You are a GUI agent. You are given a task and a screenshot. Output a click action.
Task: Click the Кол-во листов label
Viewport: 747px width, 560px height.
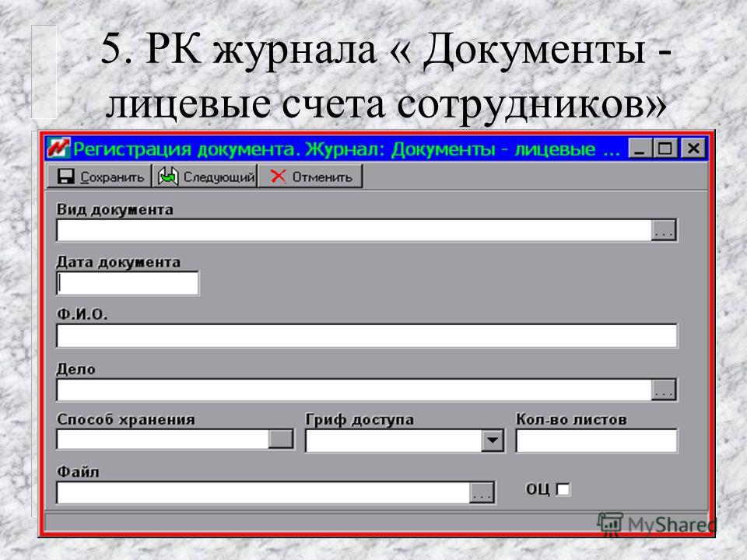(571, 419)
